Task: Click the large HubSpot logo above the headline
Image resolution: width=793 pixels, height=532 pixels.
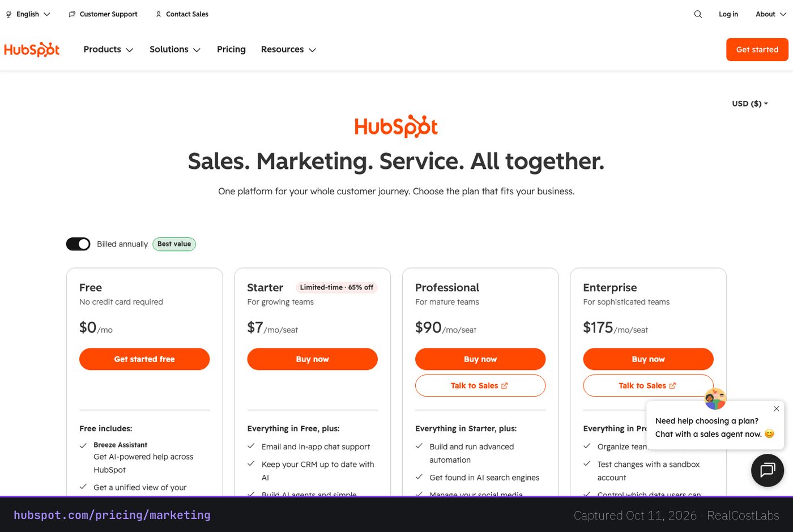Action: [x=396, y=126]
